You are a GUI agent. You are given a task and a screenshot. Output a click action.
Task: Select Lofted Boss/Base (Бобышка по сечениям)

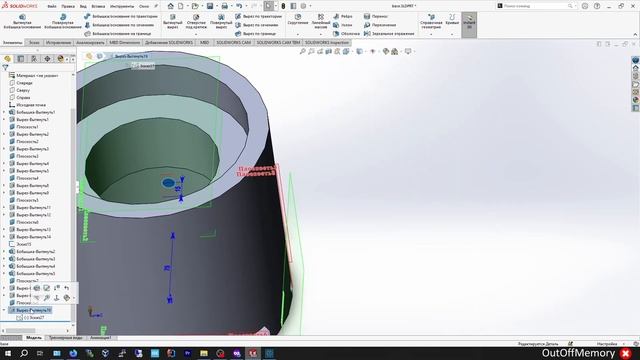118,25
